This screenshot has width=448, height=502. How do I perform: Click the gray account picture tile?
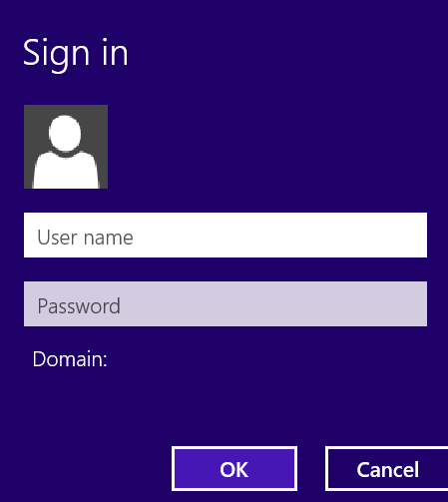66,147
